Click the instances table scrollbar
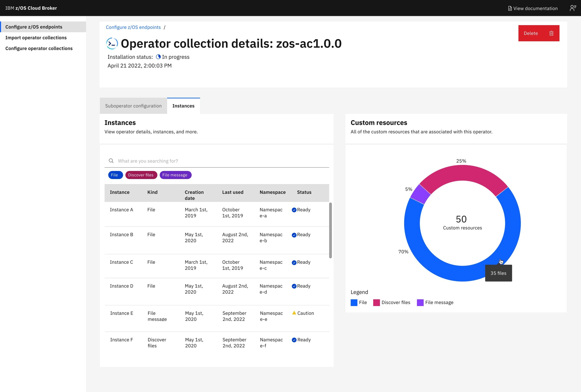This screenshot has width=581, height=392. (x=330, y=230)
